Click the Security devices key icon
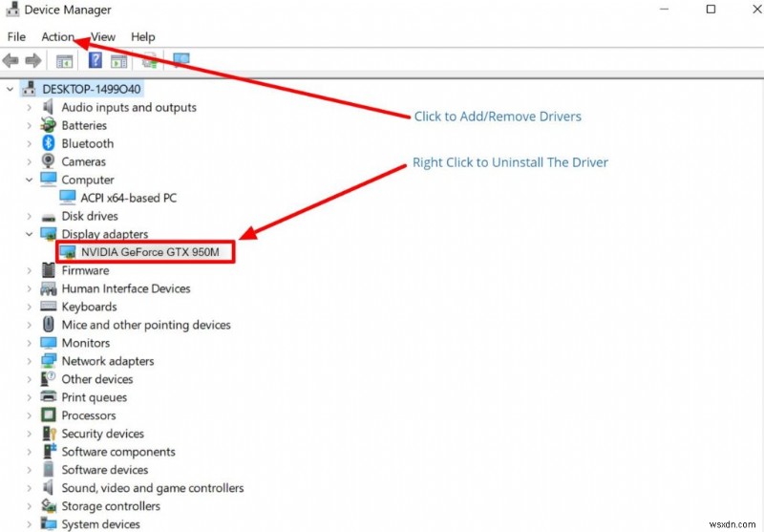This screenshot has width=764, height=532. (x=50, y=433)
